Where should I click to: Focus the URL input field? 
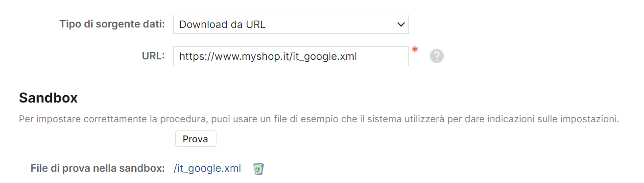291,56
